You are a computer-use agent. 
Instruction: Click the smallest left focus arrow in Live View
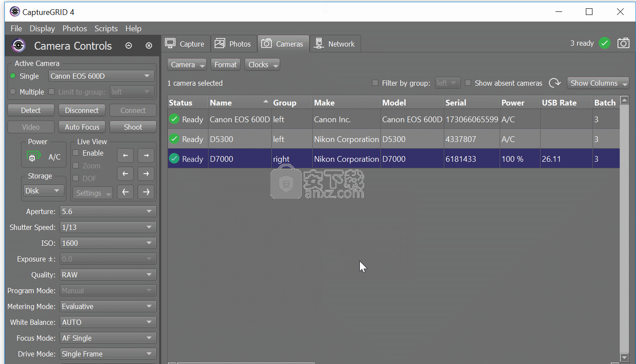coord(125,155)
